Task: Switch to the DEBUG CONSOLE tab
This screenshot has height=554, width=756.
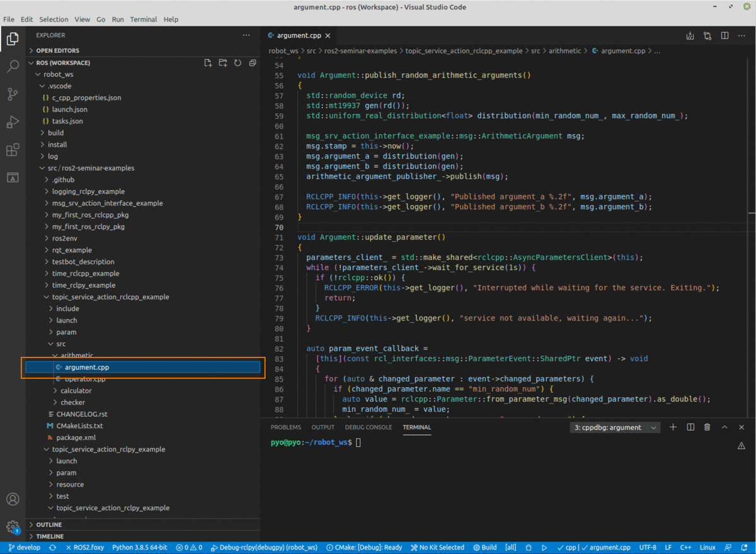Action: click(369, 427)
